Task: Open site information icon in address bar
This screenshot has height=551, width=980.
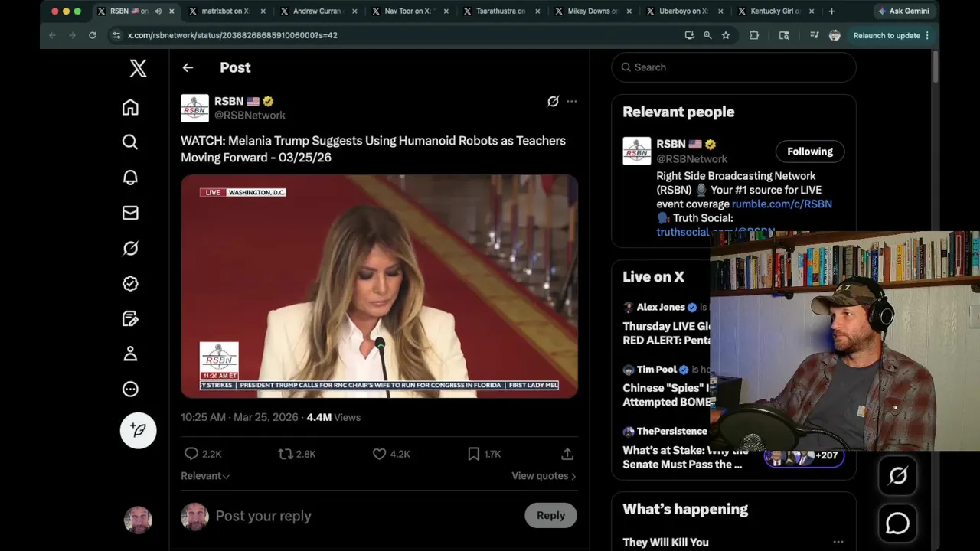Action: pyautogui.click(x=116, y=35)
